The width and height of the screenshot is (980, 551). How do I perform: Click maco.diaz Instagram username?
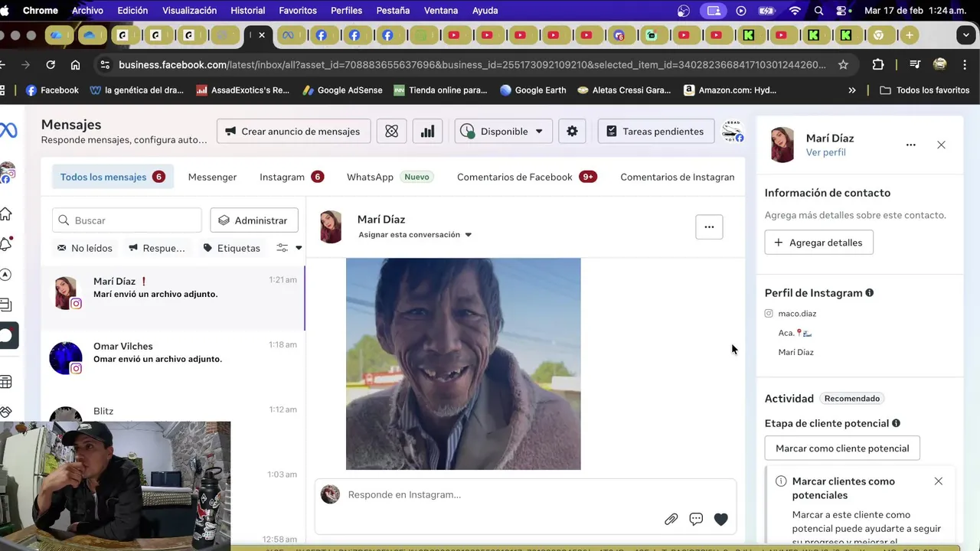[x=797, y=314]
